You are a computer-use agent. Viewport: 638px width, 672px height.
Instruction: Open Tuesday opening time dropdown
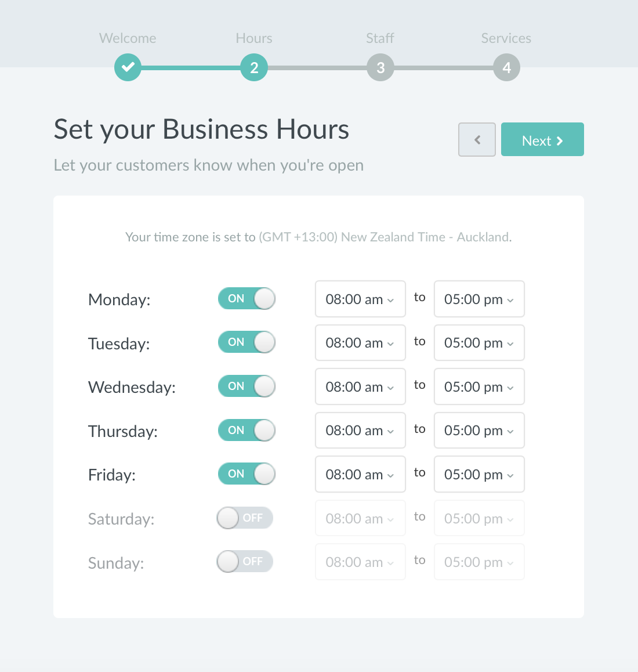[360, 343]
